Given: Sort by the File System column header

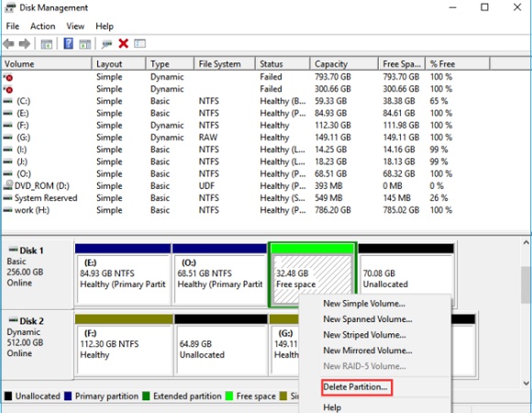Looking at the screenshot, I should point(225,64).
